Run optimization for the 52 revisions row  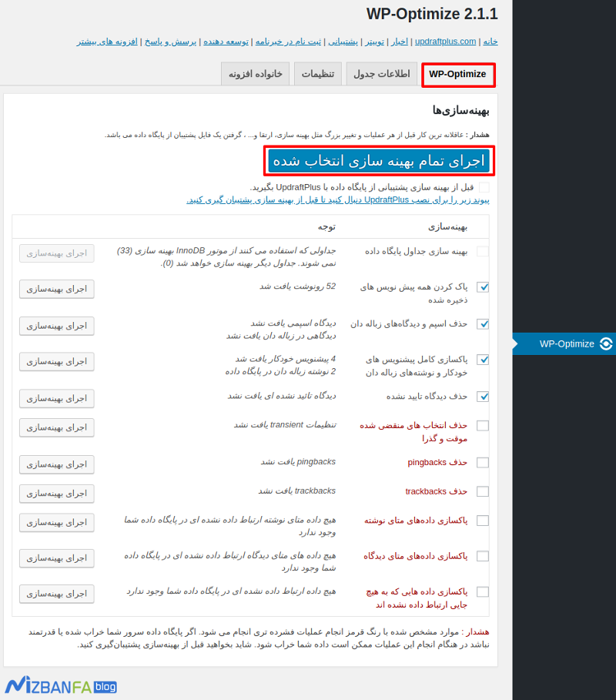57,290
